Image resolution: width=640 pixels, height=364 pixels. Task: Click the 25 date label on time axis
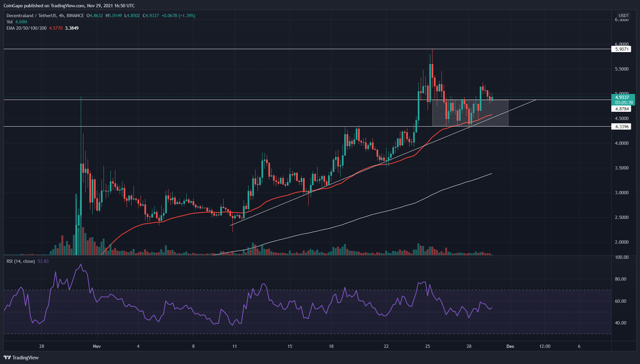(x=427, y=346)
